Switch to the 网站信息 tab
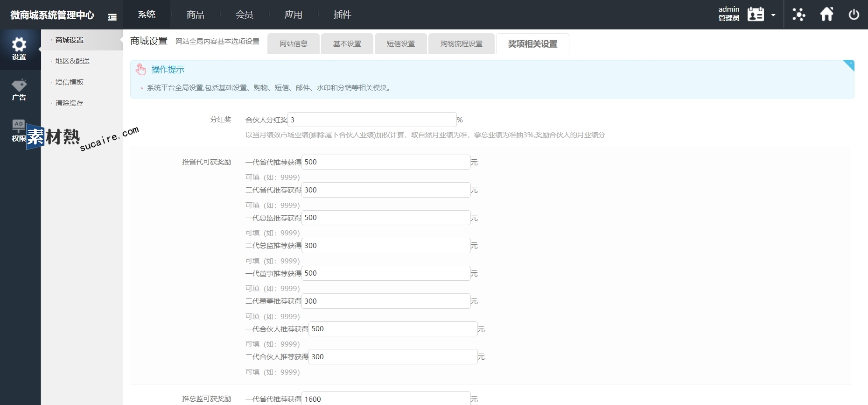The width and height of the screenshot is (868, 405). coord(294,43)
